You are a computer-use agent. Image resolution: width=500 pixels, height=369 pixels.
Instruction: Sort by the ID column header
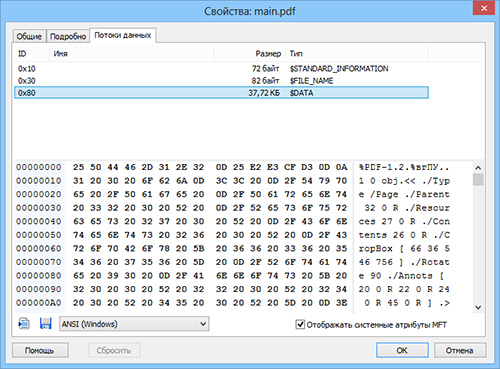(x=32, y=54)
